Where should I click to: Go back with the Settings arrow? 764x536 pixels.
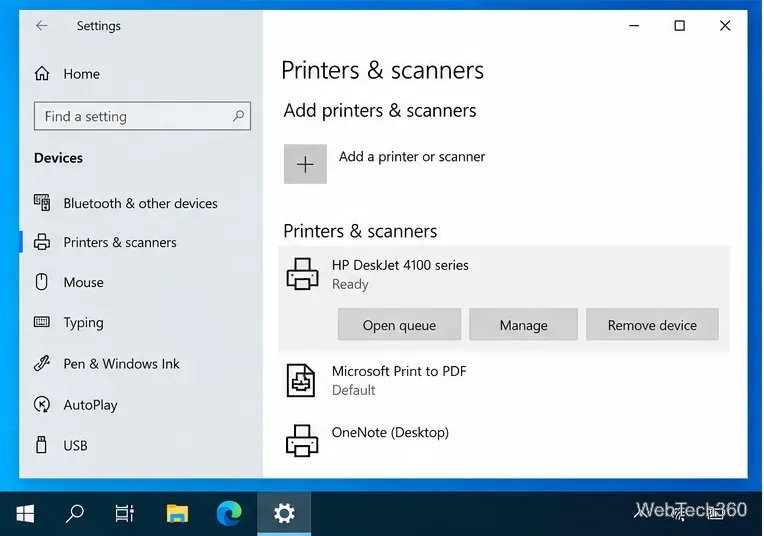click(x=42, y=25)
